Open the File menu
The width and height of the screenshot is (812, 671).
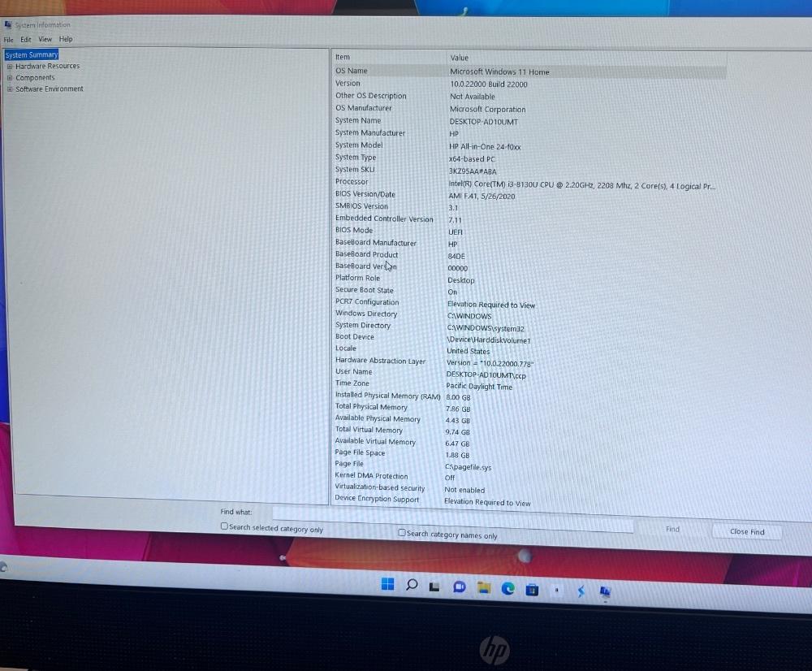[8, 39]
